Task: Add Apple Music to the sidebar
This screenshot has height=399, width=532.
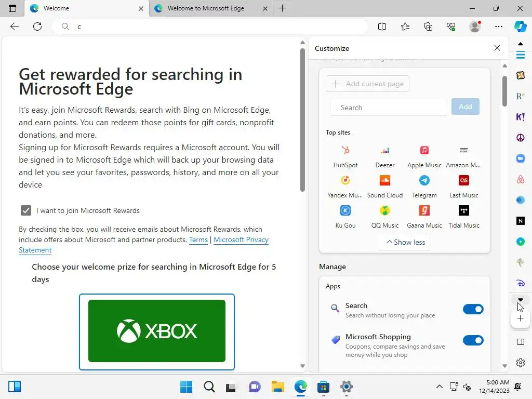Action: (424, 157)
